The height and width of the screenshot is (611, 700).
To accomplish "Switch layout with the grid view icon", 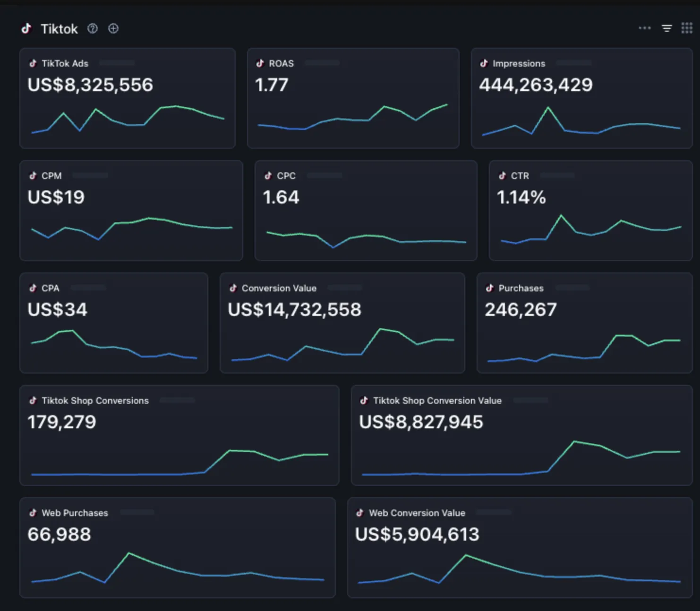I will 687,28.
